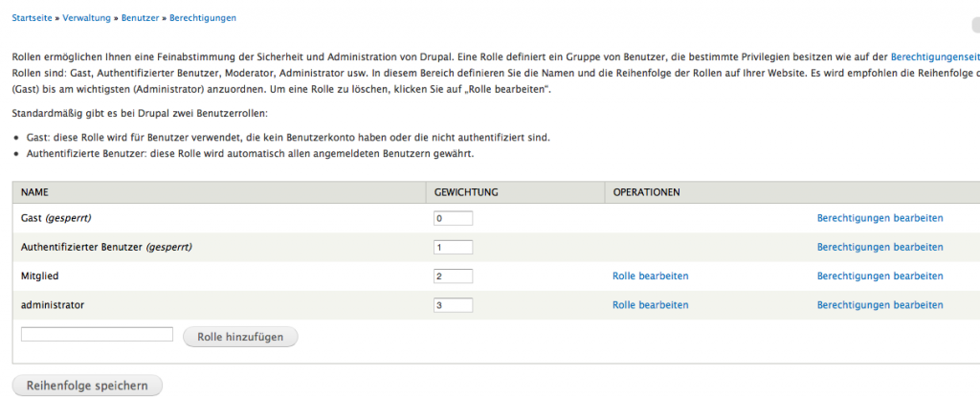Edit the Mitglied role
This screenshot has width=980, height=397.
pos(650,276)
